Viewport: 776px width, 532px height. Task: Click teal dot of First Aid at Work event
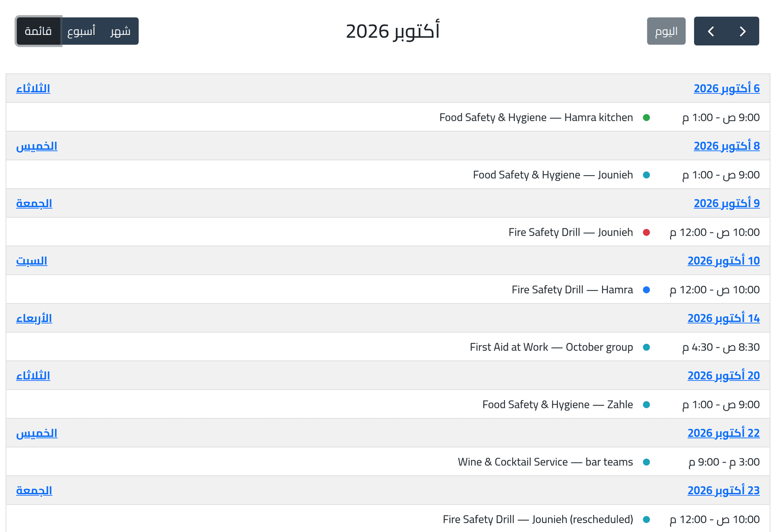click(x=646, y=347)
